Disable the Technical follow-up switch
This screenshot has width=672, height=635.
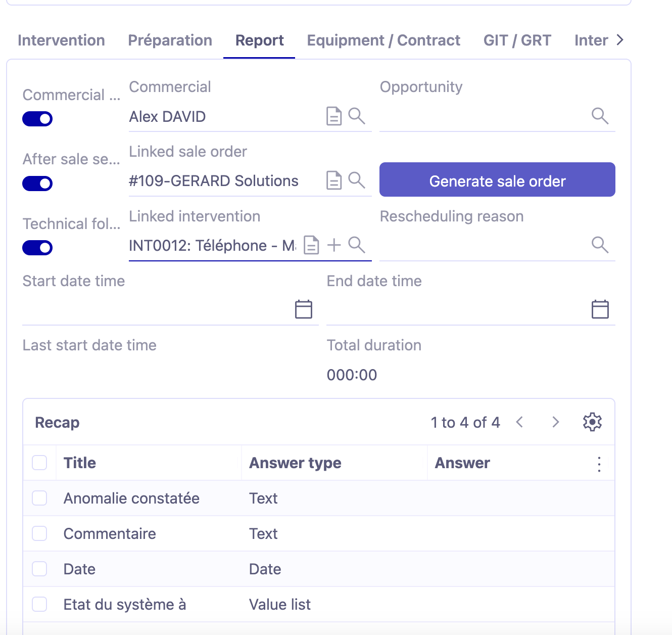tap(37, 248)
